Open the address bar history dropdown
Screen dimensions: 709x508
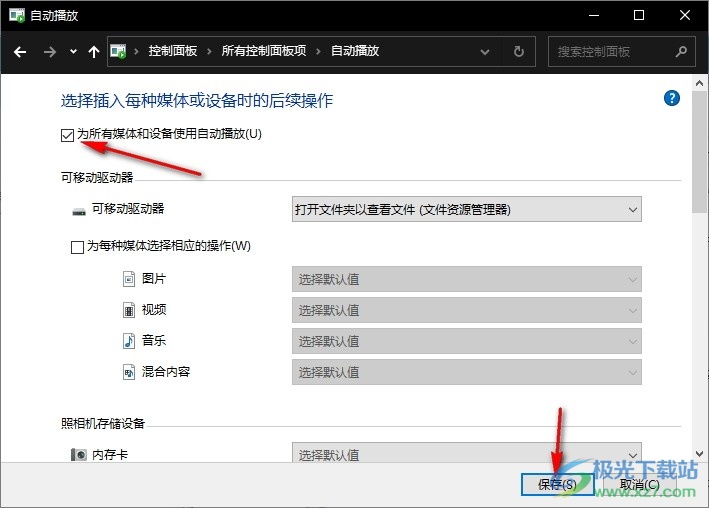point(485,52)
